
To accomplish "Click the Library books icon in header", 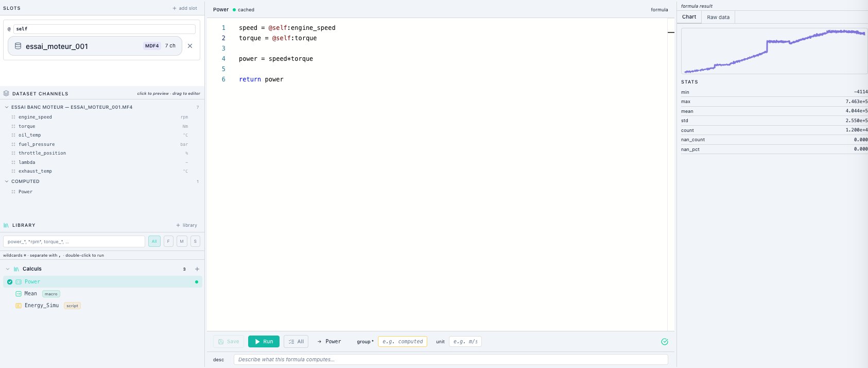I will click(6, 225).
